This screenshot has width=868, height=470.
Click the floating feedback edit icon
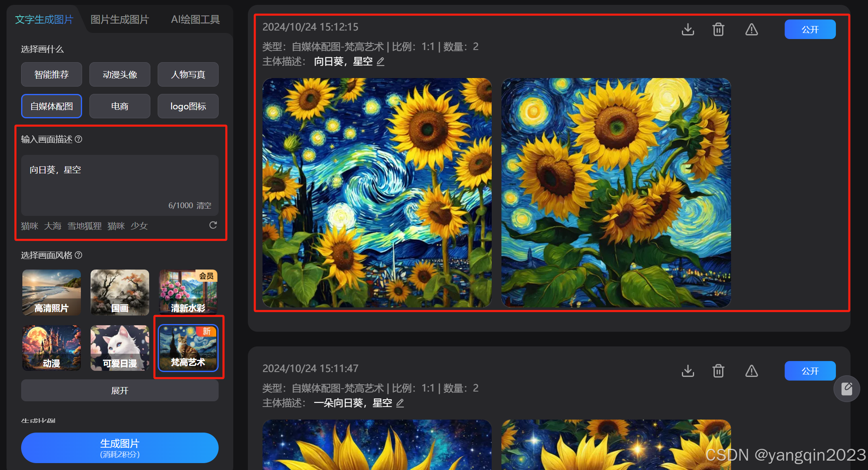[x=846, y=389]
